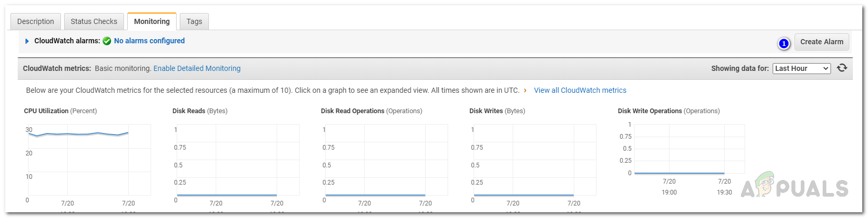Open the Status Checks tab
This screenshot has width=868, height=218.
pyautogui.click(x=94, y=21)
